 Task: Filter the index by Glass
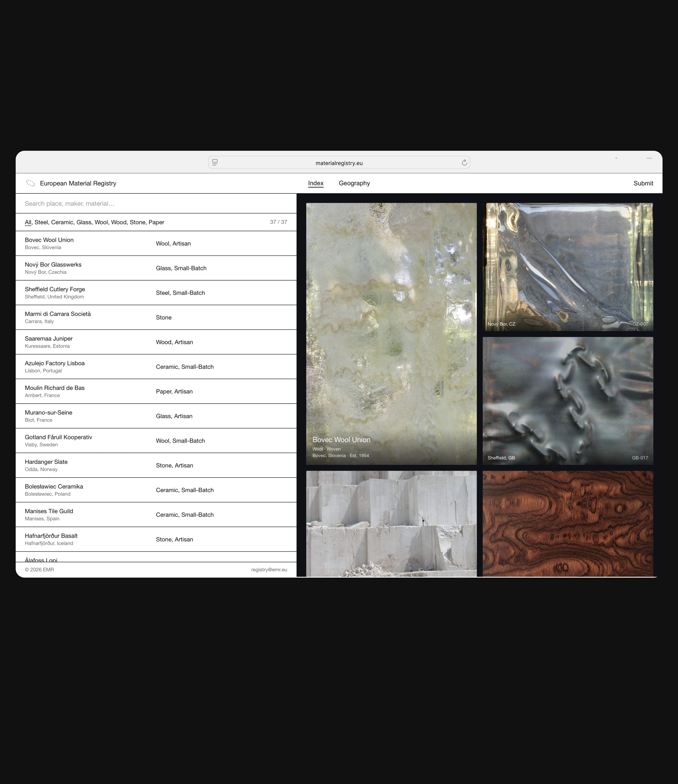point(84,222)
